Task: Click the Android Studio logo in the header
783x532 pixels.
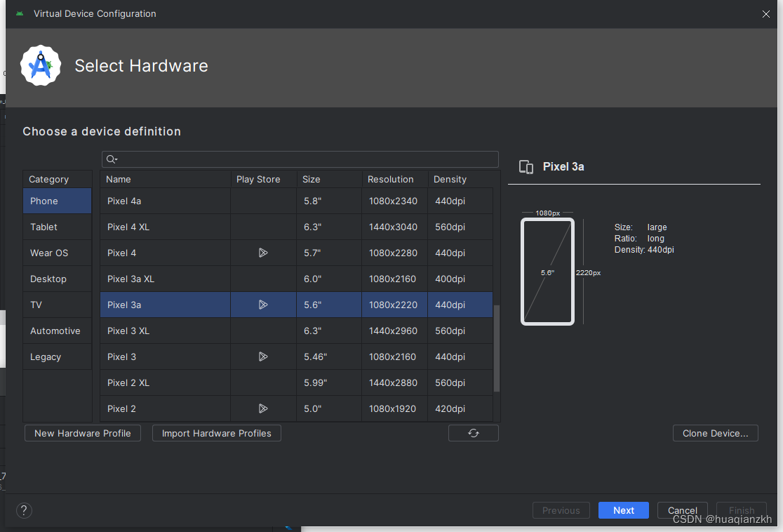Action: tap(40, 65)
